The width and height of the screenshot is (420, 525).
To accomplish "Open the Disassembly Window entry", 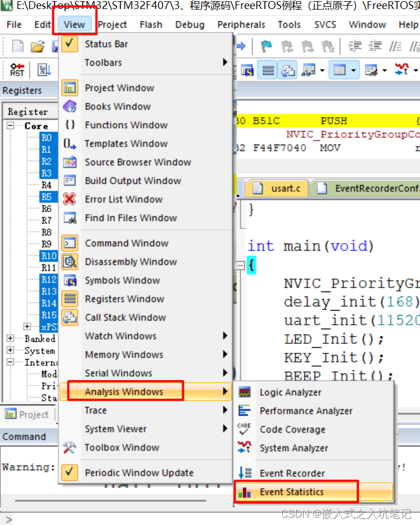I will [146, 262].
